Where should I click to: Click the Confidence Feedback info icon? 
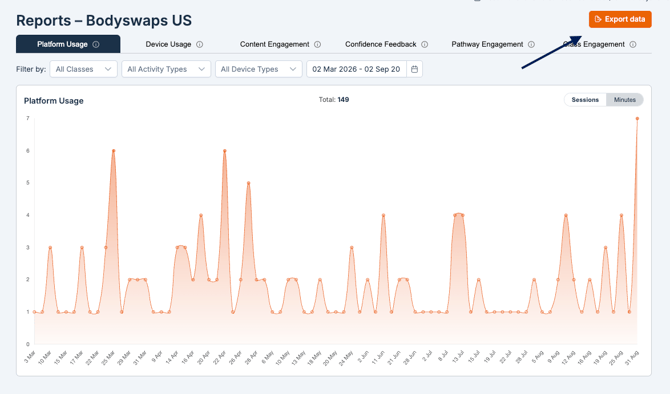[425, 44]
